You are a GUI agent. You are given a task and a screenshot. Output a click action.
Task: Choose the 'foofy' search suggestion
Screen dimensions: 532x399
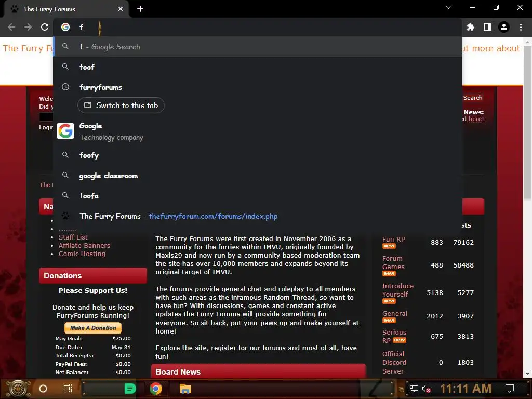click(x=258, y=155)
